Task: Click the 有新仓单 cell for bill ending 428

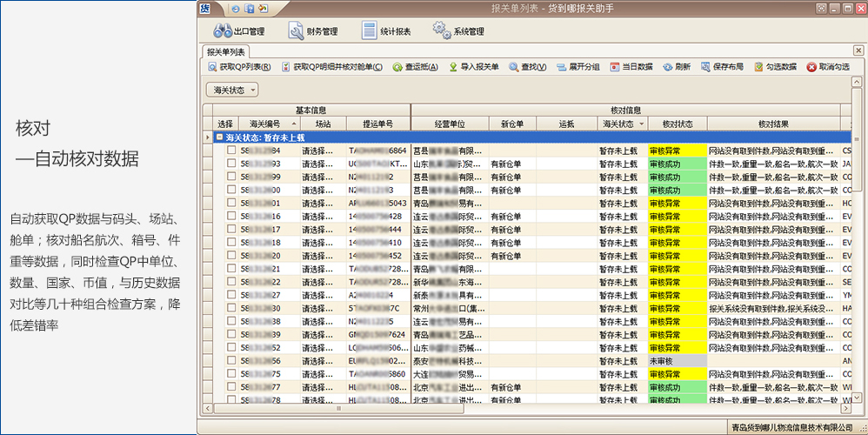Action: point(512,217)
